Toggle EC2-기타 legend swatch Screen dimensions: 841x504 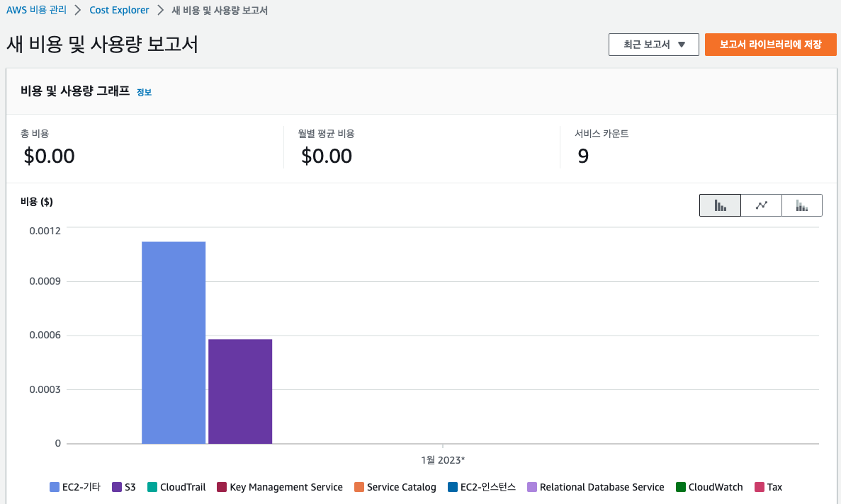tap(54, 487)
